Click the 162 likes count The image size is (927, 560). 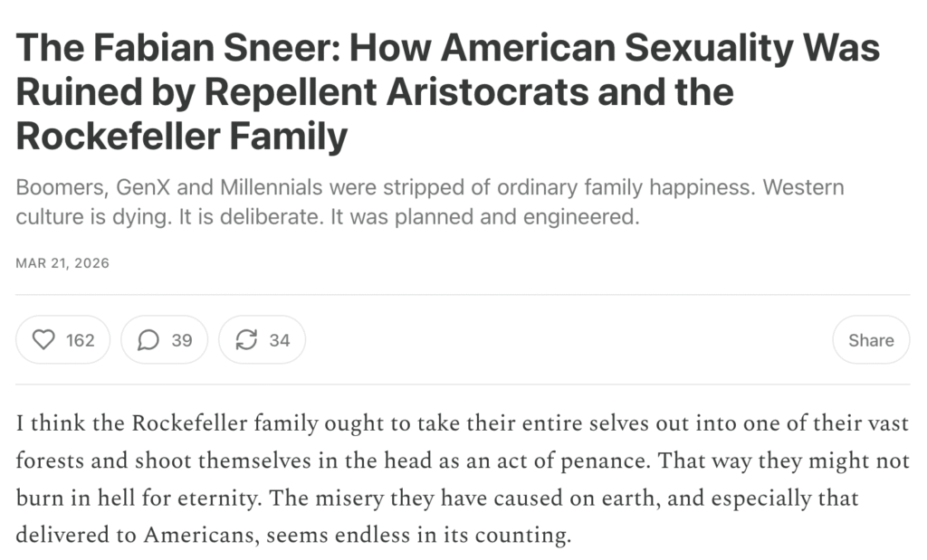point(81,340)
